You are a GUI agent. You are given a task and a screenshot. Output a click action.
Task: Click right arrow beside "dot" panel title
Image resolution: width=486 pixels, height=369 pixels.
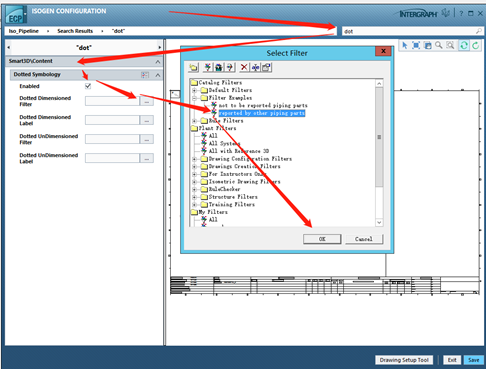tap(160, 47)
